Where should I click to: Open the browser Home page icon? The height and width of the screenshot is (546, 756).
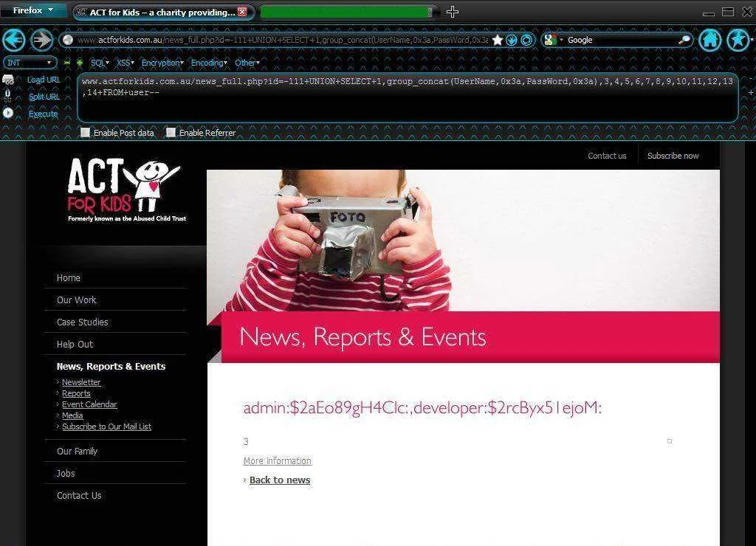tap(709, 40)
